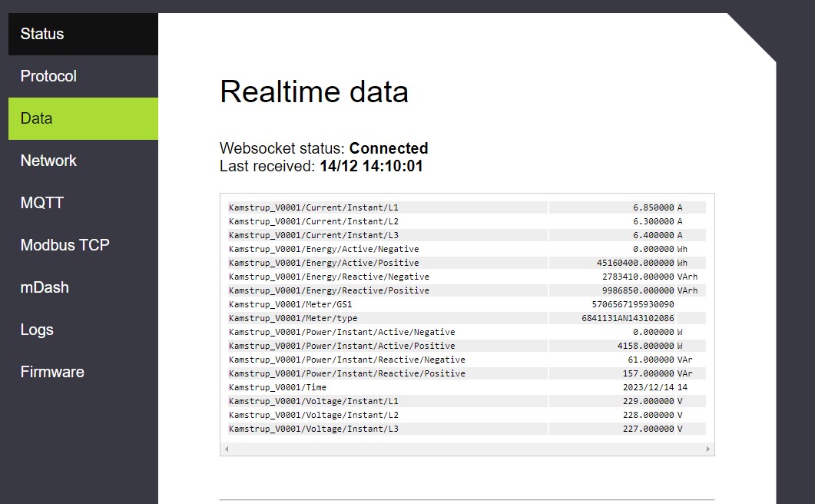This screenshot has height=504, width=815.
Task: Click the left arrow of horizontal scrollbar
Action: (x=226, y=449)
